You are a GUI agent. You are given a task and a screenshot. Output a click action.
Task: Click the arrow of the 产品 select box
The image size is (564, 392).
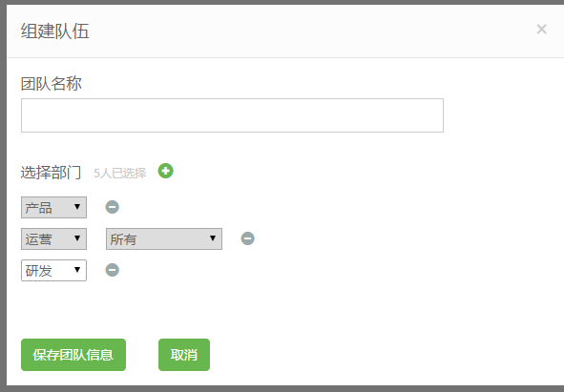tap(77, 206)
